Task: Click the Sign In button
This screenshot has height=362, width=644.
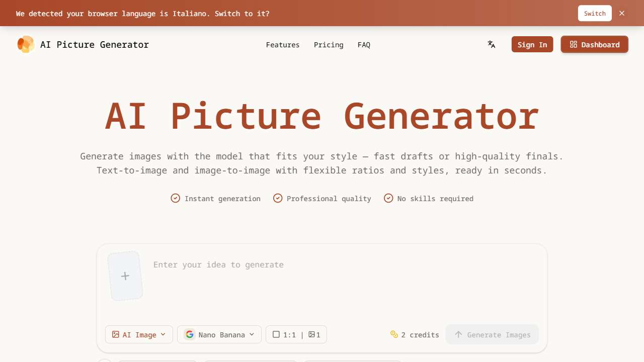Action: click(532, 44)
